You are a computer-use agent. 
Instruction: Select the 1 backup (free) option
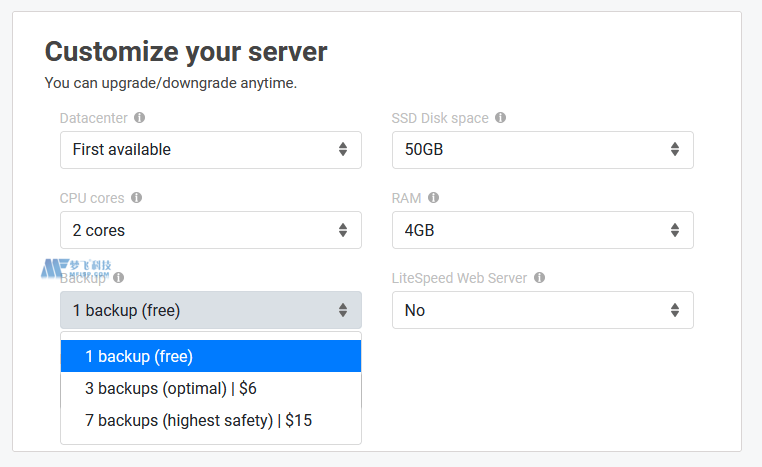(210, 356)
